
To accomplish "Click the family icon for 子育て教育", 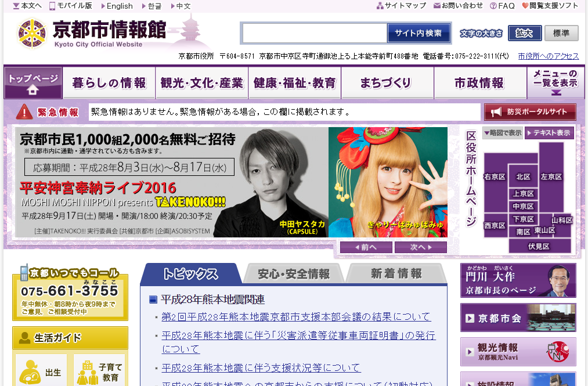I will [x=88, y=373].
